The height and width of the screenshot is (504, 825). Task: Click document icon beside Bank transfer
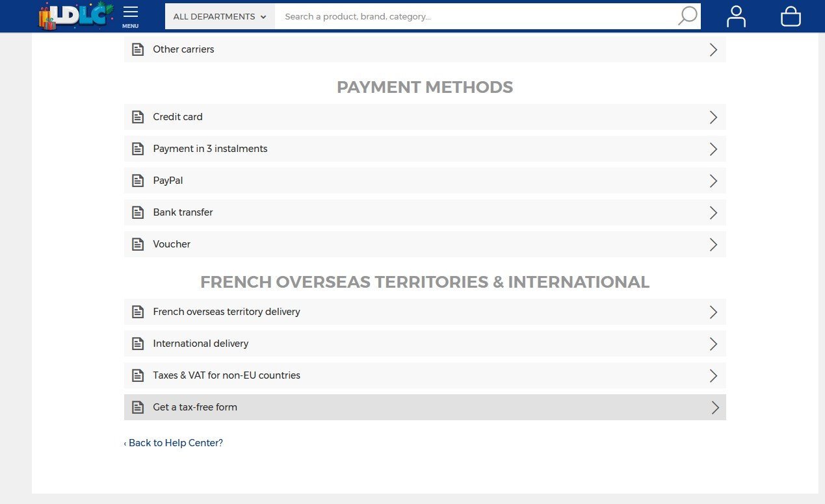(138, 212)
